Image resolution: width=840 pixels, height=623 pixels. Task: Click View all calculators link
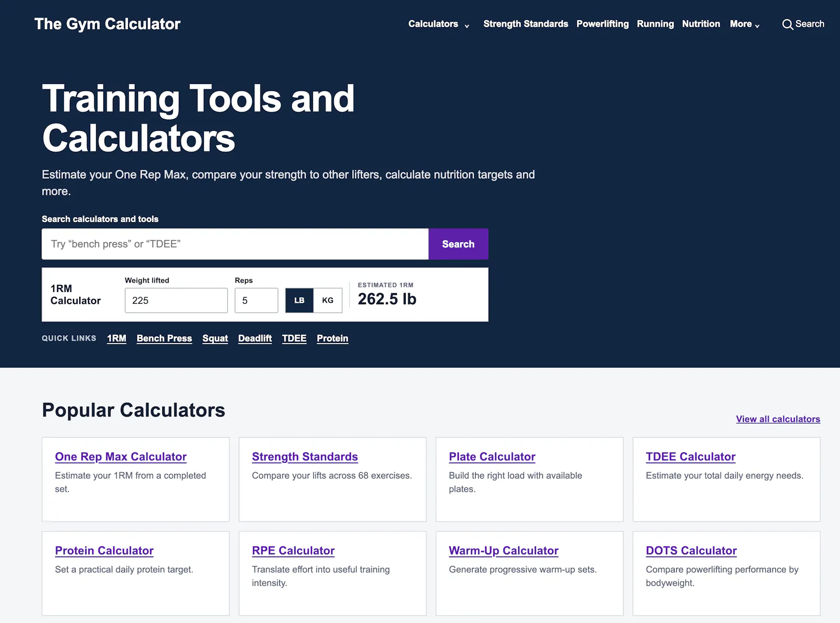778,419
